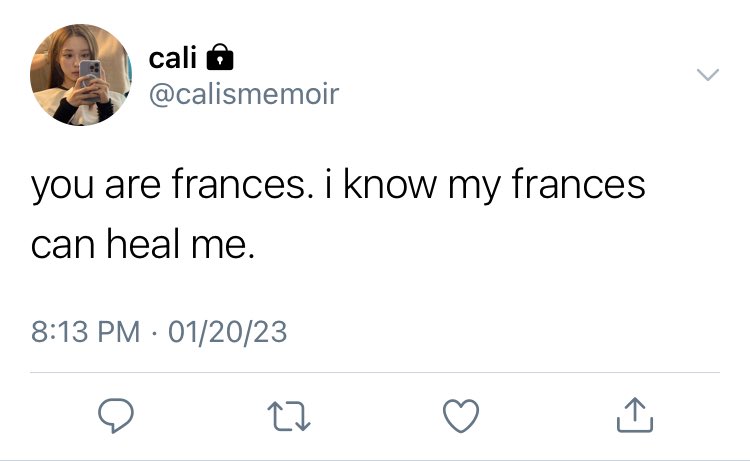This screenshot has height=461, width=750.
Task: Open cali's profile picture avatar
Action: [x=81, y=75]
